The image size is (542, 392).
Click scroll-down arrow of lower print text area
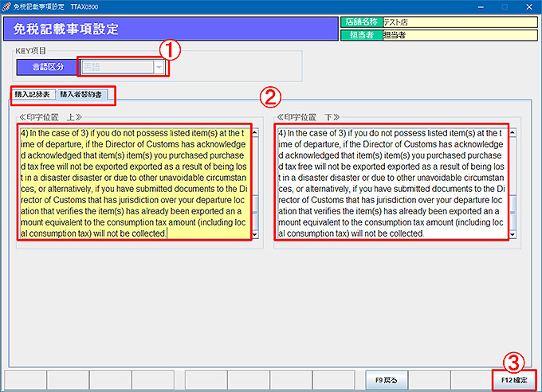point(513,234)
